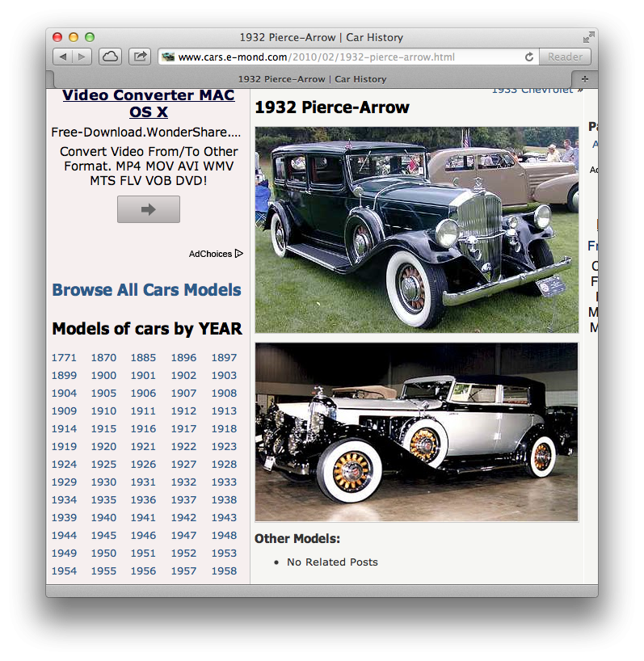
Task: Open Reader view
Action: 565,57
